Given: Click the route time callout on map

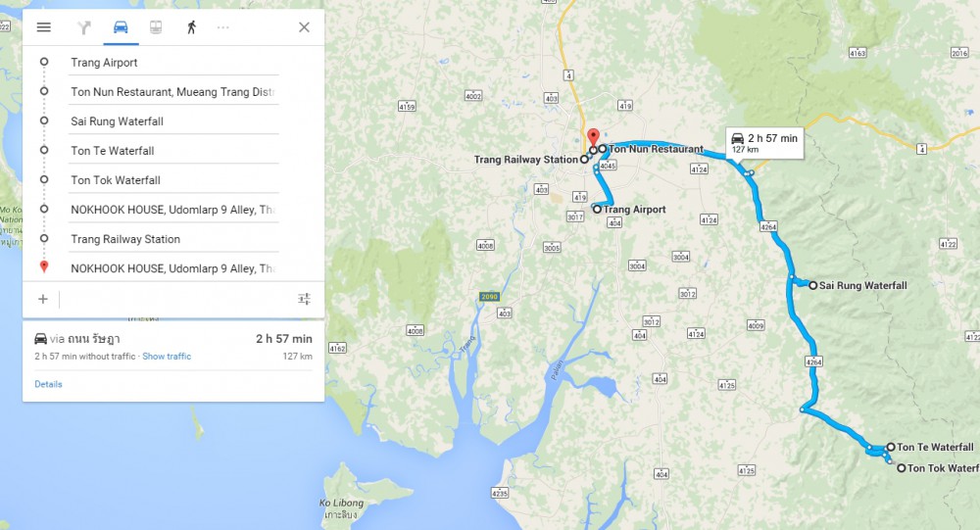Looking at the screenshot, I should (764, 143).
